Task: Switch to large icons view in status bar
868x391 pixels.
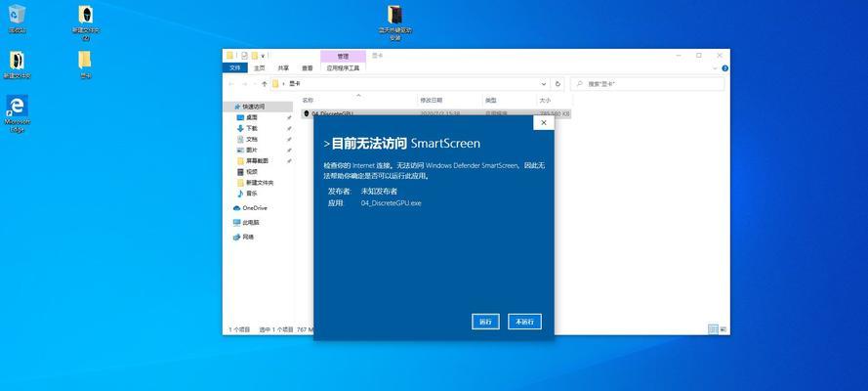Action: click(x=723, y=329)
